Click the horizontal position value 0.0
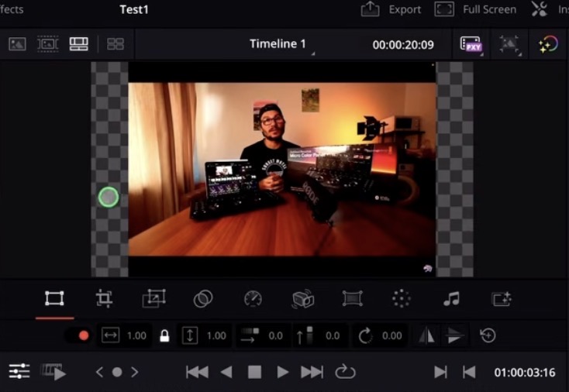The image size is (569, 392). [275, 335]
